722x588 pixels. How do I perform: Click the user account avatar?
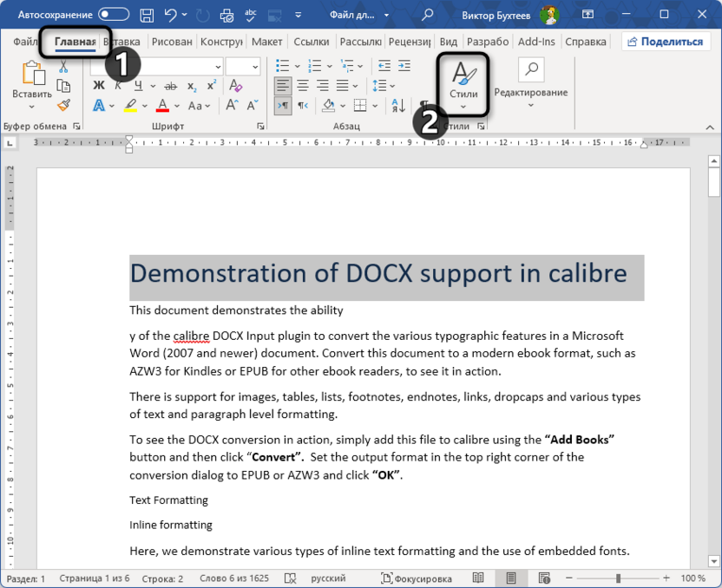pyautogui.click(x=549, y=16)
